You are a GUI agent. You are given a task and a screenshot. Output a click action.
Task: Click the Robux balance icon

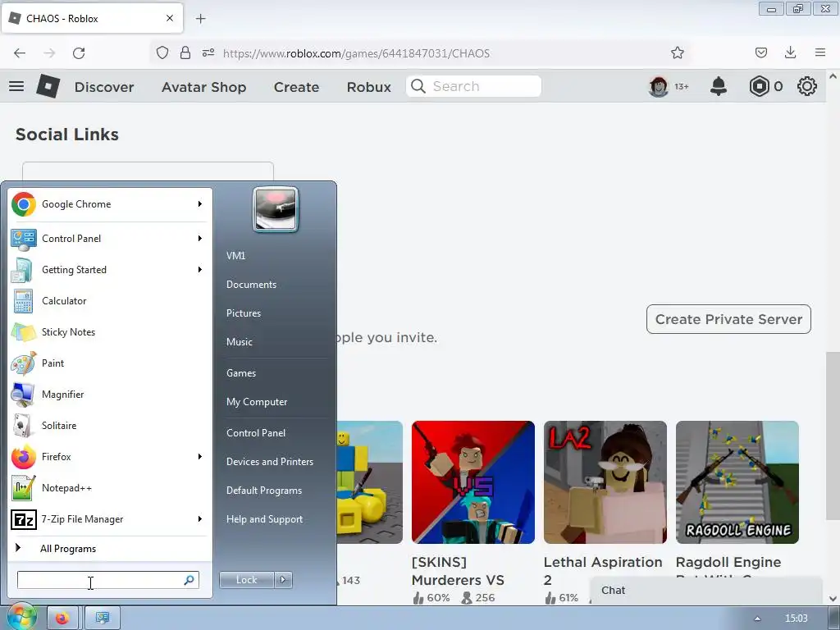coord(759,86)
